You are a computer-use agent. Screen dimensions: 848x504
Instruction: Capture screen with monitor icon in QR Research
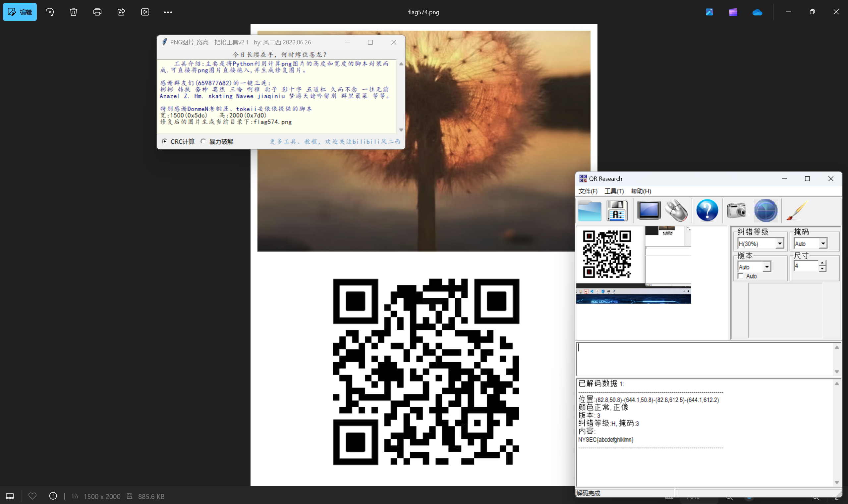[649, 210]
